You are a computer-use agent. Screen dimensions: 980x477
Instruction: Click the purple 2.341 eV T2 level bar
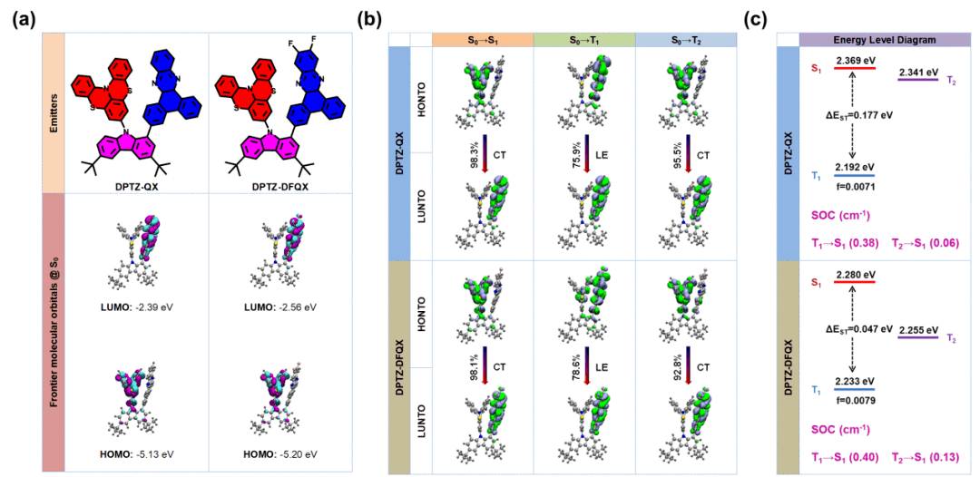(x=919, y=82)
